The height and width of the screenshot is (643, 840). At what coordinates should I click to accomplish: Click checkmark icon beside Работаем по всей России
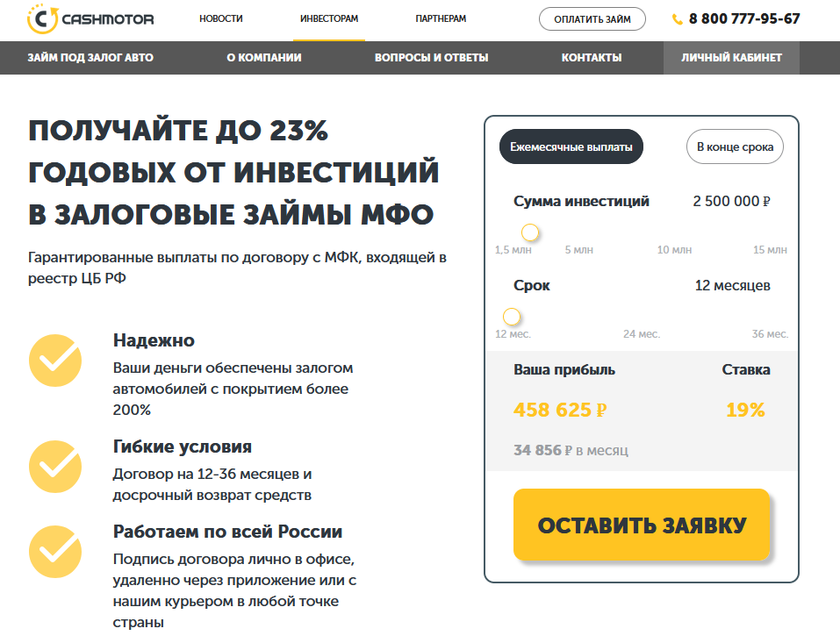pos(54,552)
